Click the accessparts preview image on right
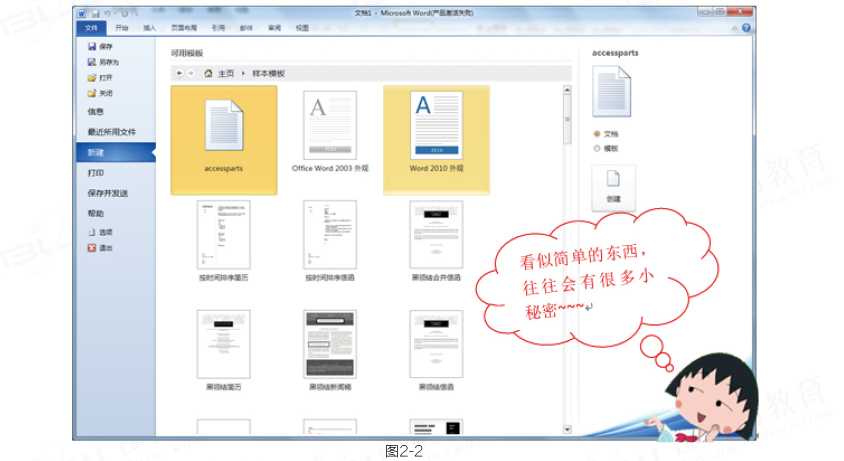The image size is (844, 461). (x=611, y=92)
